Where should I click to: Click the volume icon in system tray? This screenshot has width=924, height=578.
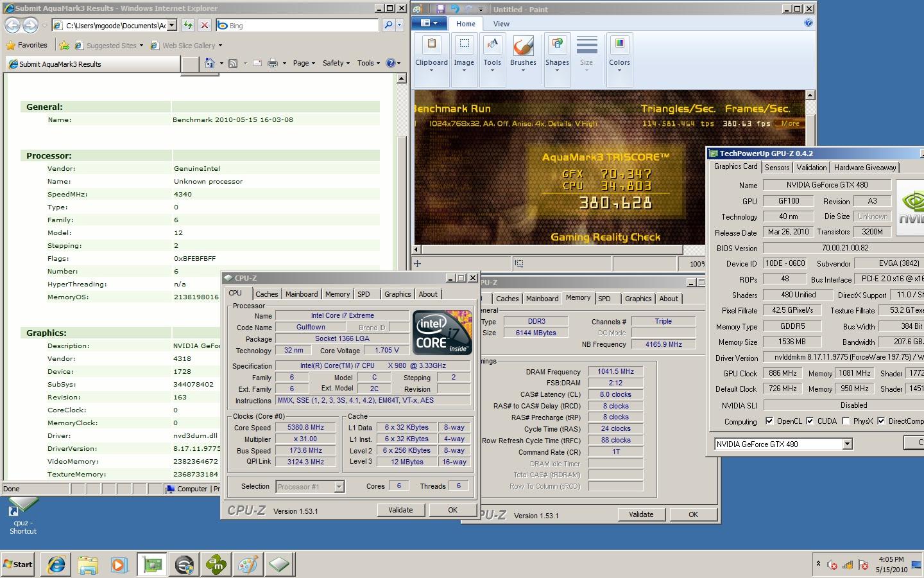[x=832, y=565]
